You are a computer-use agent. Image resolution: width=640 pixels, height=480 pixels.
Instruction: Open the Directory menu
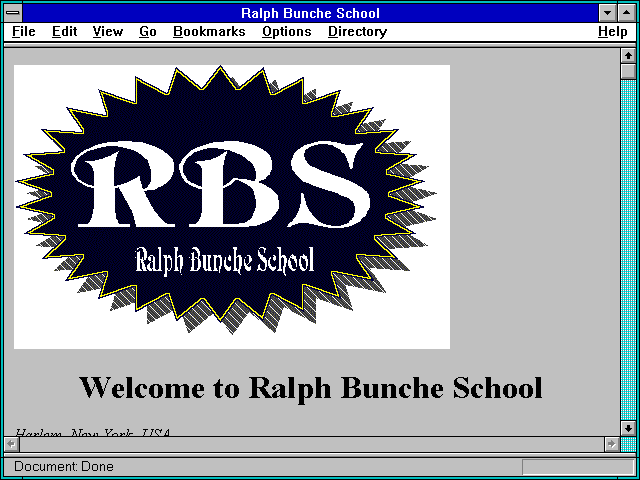click(x=358, y=32)
